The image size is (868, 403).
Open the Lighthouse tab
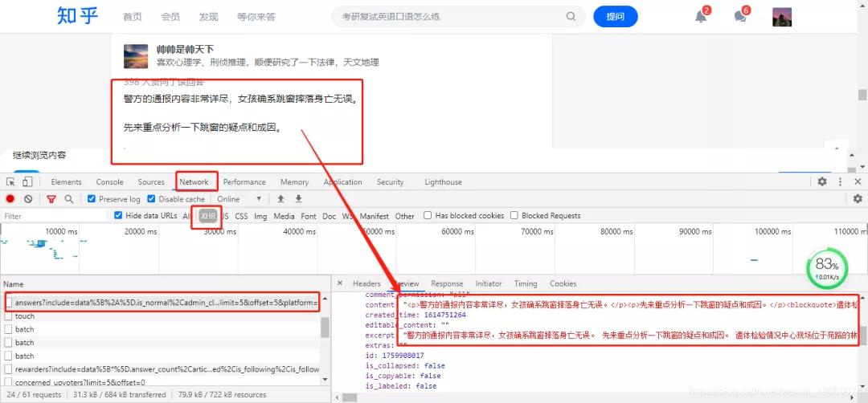coord(443,182)
